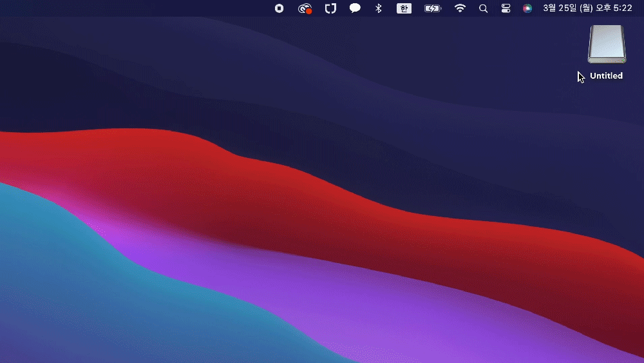Viewport: 644px width, 363px height.
Task: Launch Siri from menu bar
Action: coord(527,8)
